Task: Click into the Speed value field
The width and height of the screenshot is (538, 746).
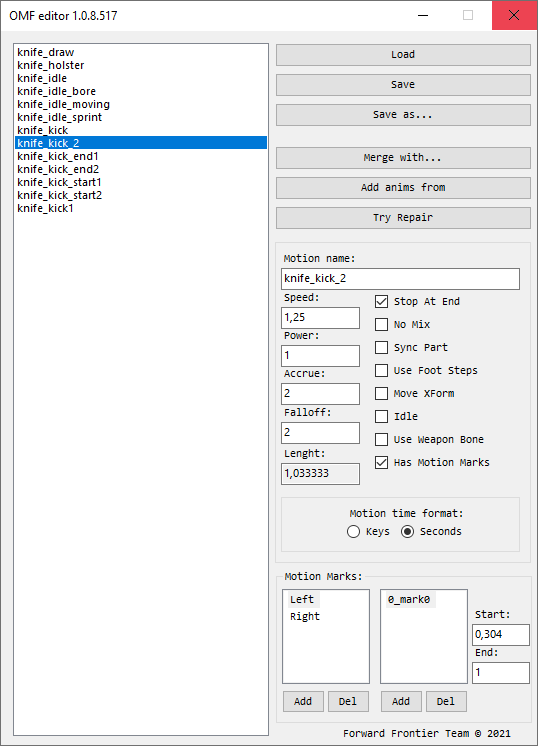Action: pos(320,317)
